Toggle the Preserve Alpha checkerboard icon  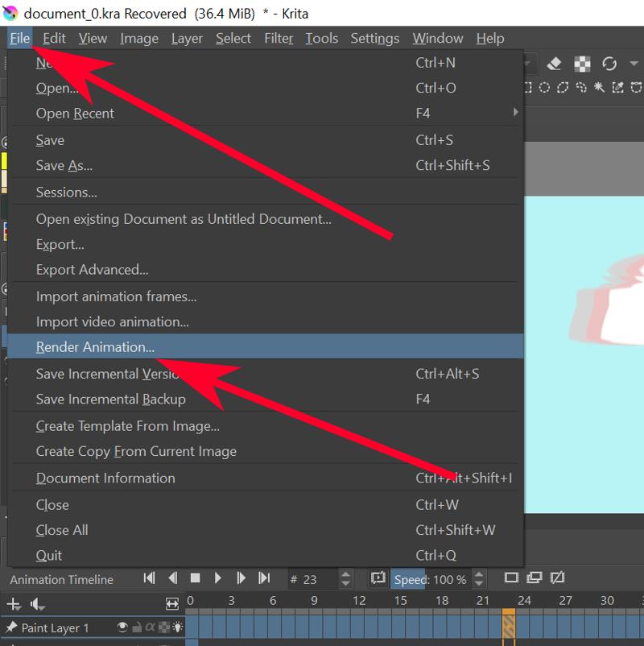pos(582,64)
